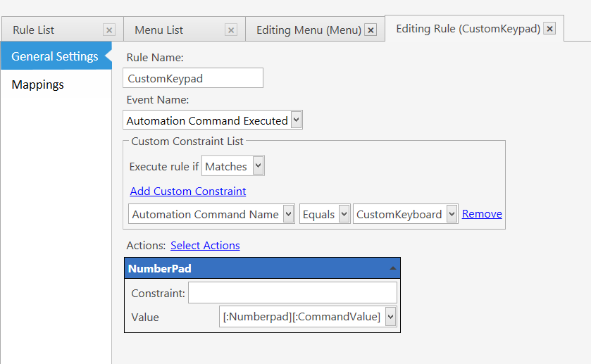
Task: Select General Settings in the sidebar
Action: coord(55,56)
